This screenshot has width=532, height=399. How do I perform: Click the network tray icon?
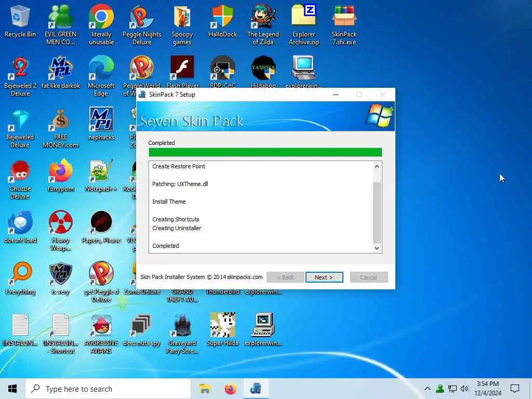click(x=453, y=389)
